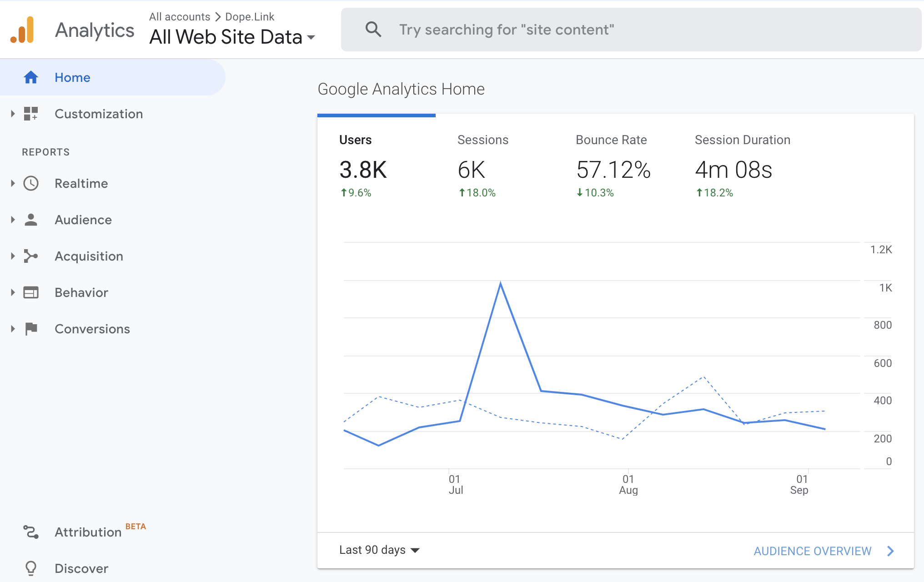Screen dimensions: 924x582
Task: Click the Google Analytics logo icon
Action: point(22,30)
